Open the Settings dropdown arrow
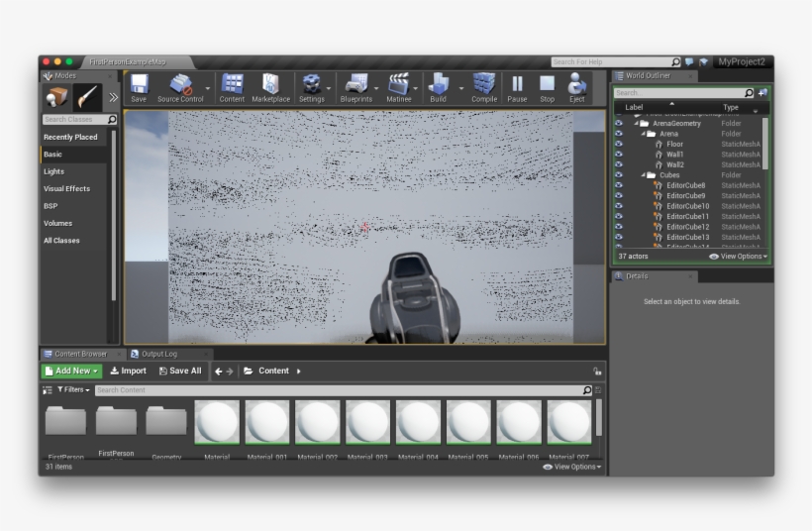The image size is (812, 531). click(329, 88)
